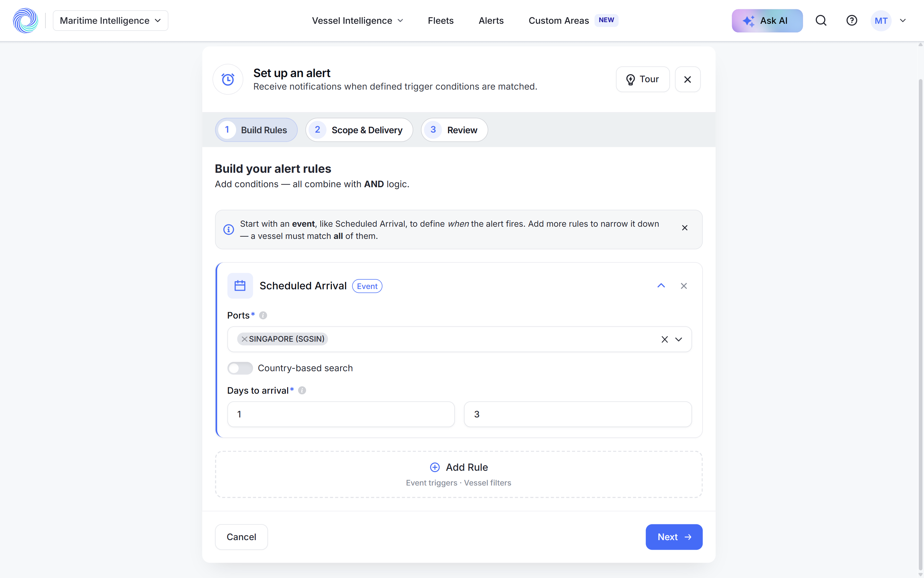Remove the SINGAPORE (SGSIN) port chip
924x578 pixels.
pyautogui.click(x=244, y=339)
